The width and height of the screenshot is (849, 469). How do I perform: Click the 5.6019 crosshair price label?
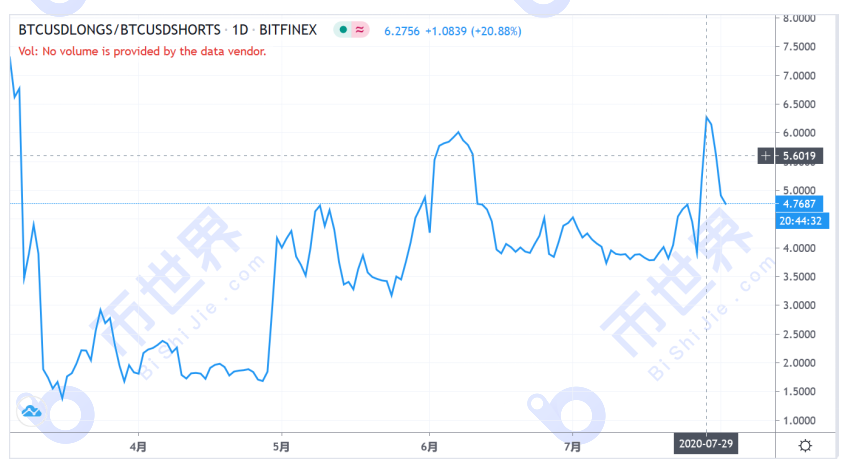[x=799, y=156]
